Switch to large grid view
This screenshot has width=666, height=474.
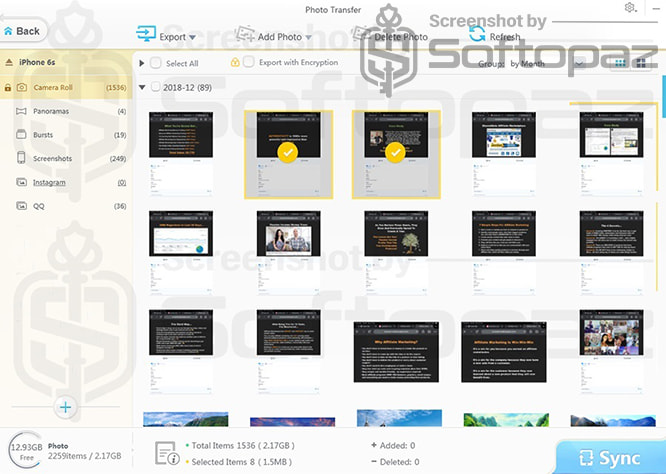(x=641, y=63)
